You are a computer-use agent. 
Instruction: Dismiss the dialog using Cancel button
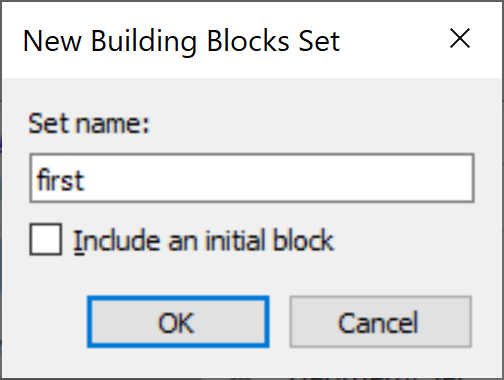[380, 322]
